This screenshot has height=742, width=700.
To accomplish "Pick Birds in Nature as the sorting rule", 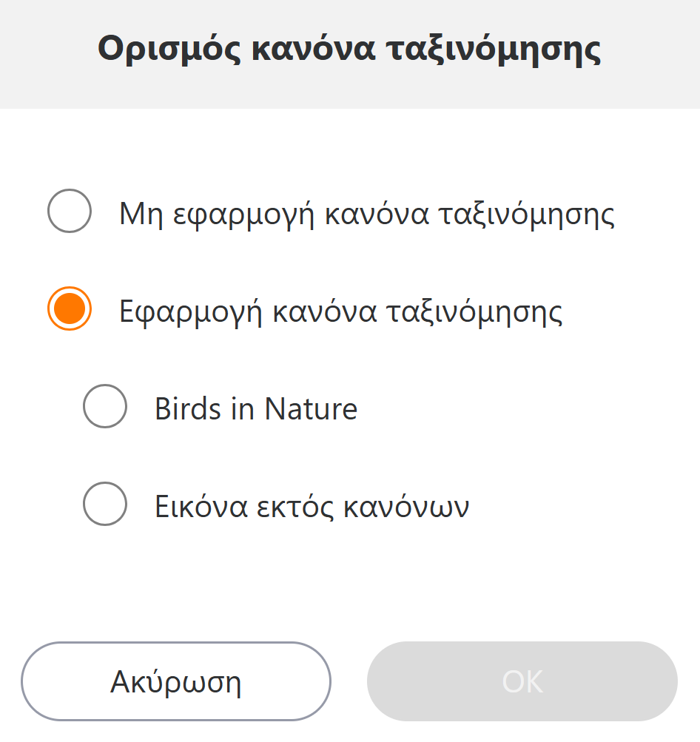I will [x=105, y=406].
